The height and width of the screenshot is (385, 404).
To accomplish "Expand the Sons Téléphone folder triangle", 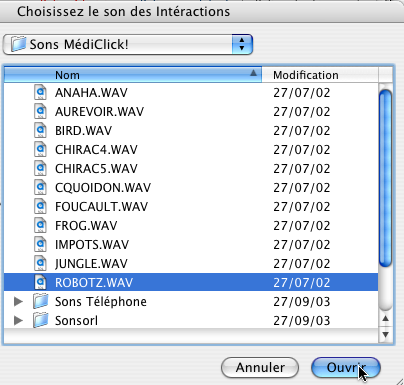I will pos(18,302).
